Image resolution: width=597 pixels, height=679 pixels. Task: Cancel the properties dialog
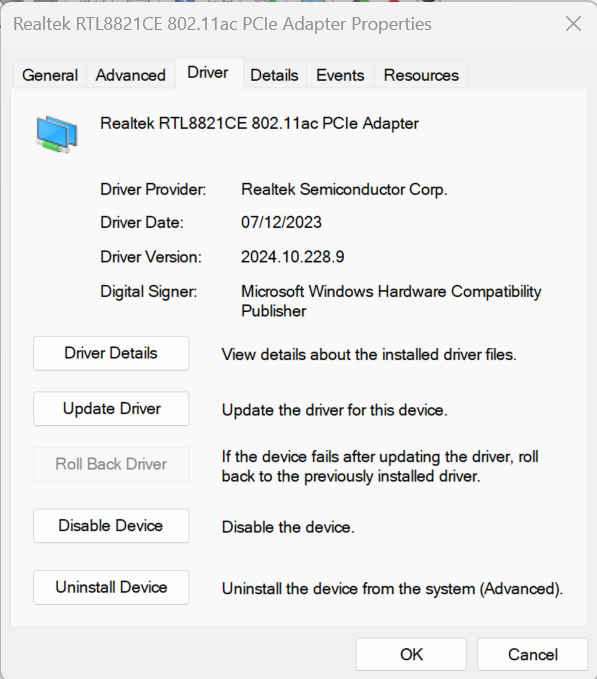tap(532, 654)
